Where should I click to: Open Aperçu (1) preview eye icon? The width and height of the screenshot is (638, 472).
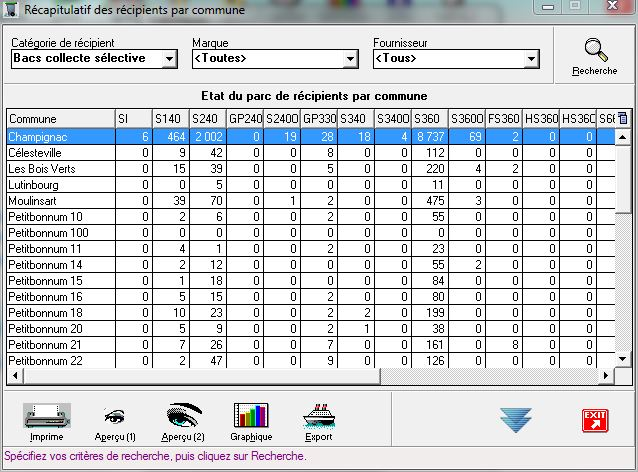pyautogui.click(x=114, y=417)
